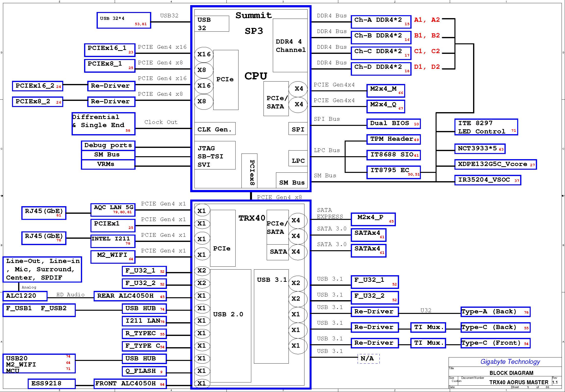
Task: Click the "Debug ports" box
Action: [108, 146]
